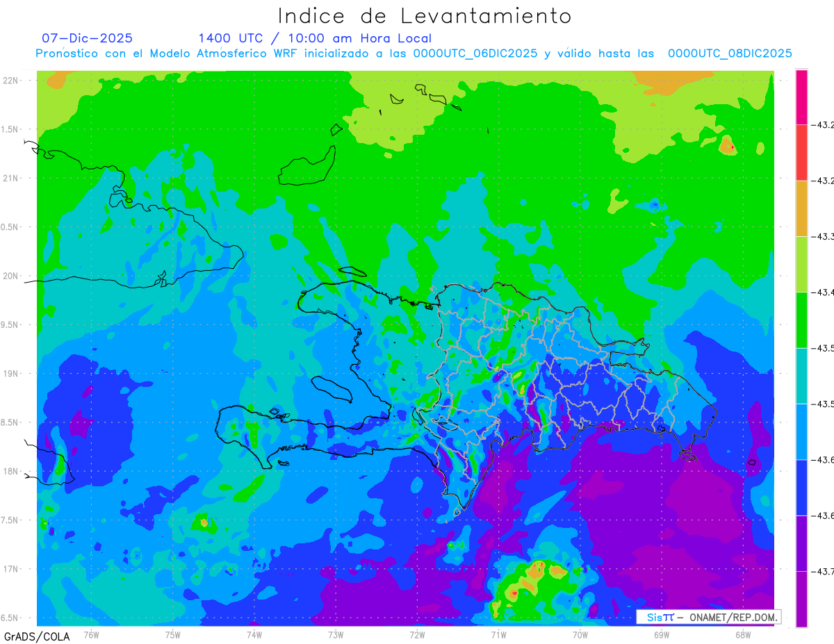This screenshot has height=644, width=834.
Task: Click the longitude label "69W"
Action: click(x=662, y=634)
